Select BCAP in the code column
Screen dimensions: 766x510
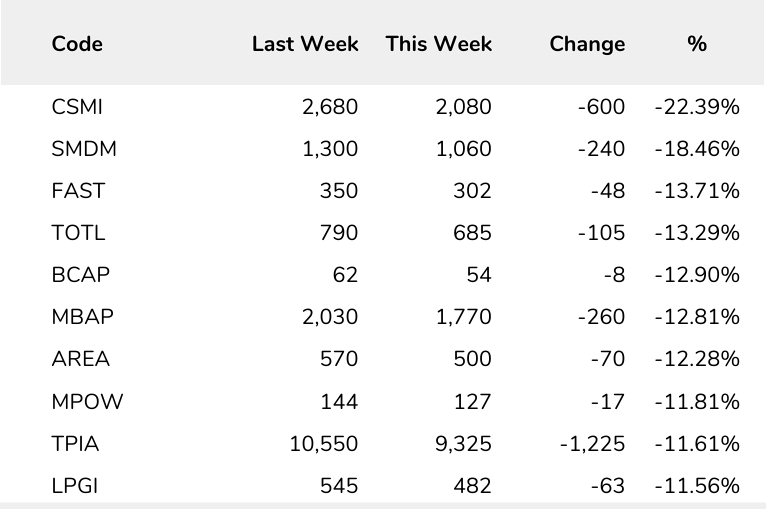80,275
